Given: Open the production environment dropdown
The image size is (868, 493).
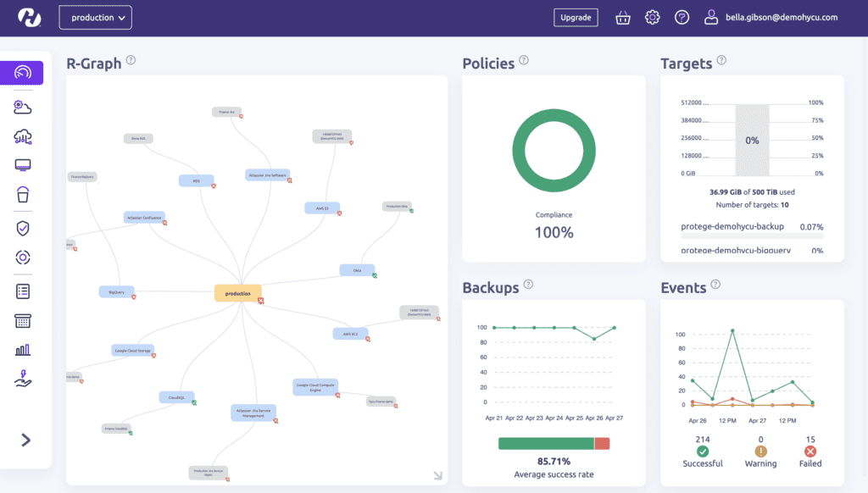Looking at the screenshot, I should click(x=95, y=18).
